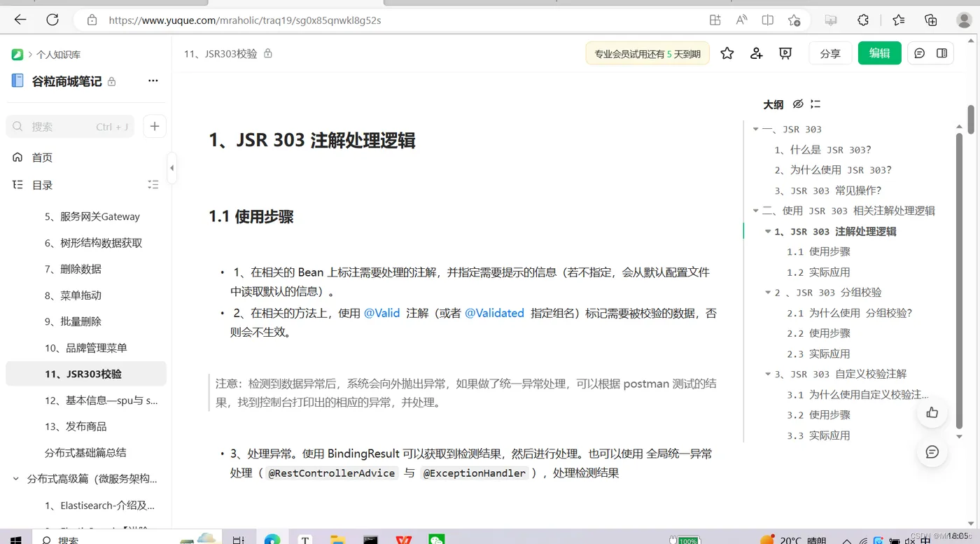Open the browser profile avatar
The image size is (980, 544).
[964, 20]
